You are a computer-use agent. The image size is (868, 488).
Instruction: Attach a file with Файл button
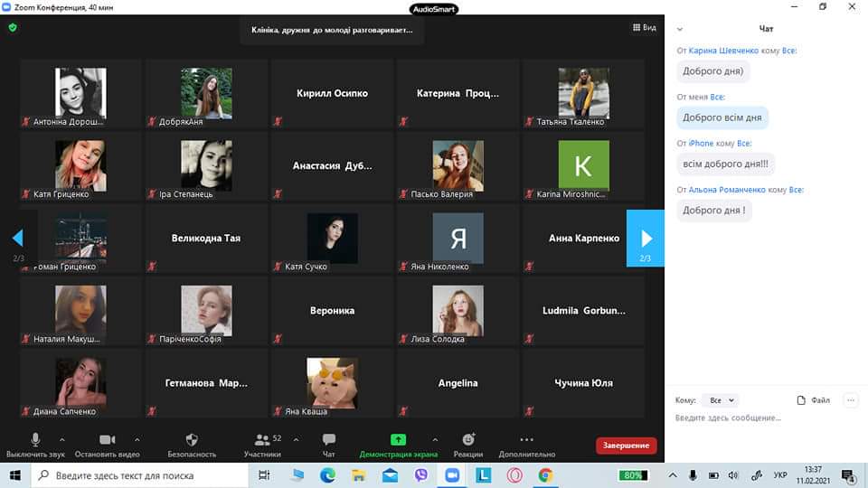(813, 400)
